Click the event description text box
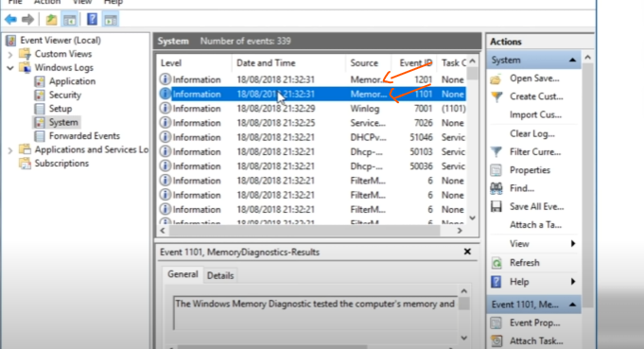The height and width of the screenshot is (349, 644). [x=316, y=313]
